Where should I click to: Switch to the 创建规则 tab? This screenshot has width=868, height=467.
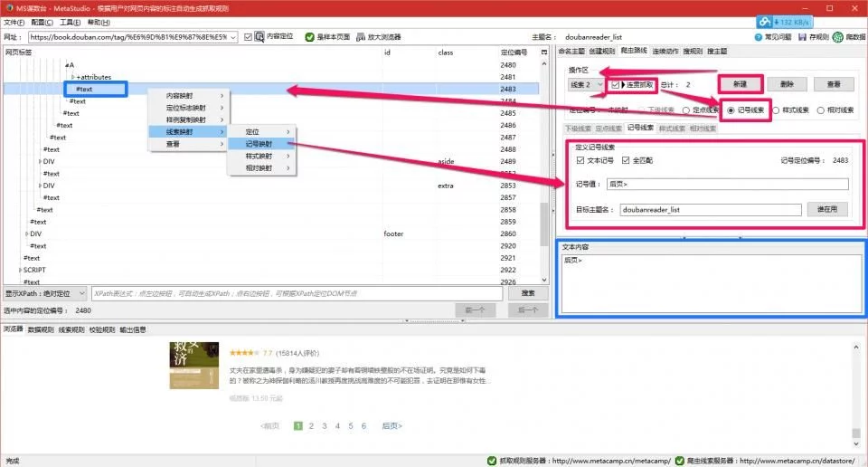(602, 51)
